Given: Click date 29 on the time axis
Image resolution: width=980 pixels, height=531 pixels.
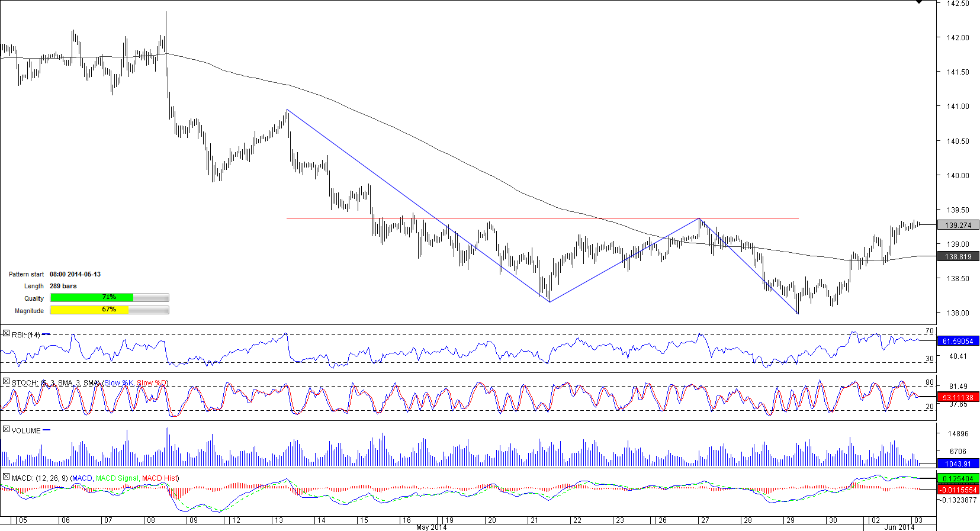Looking at the screenshot, I should point(790,520).
